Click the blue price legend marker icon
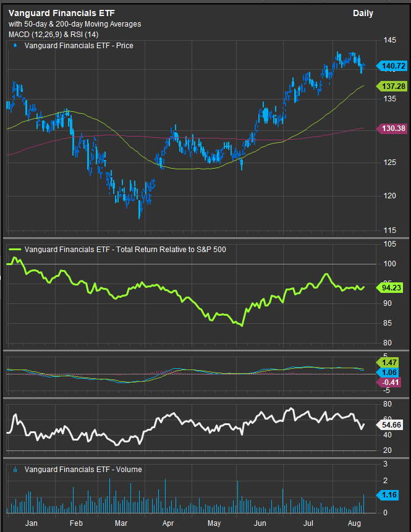411x532 pixels. click(x=15, y=45)
